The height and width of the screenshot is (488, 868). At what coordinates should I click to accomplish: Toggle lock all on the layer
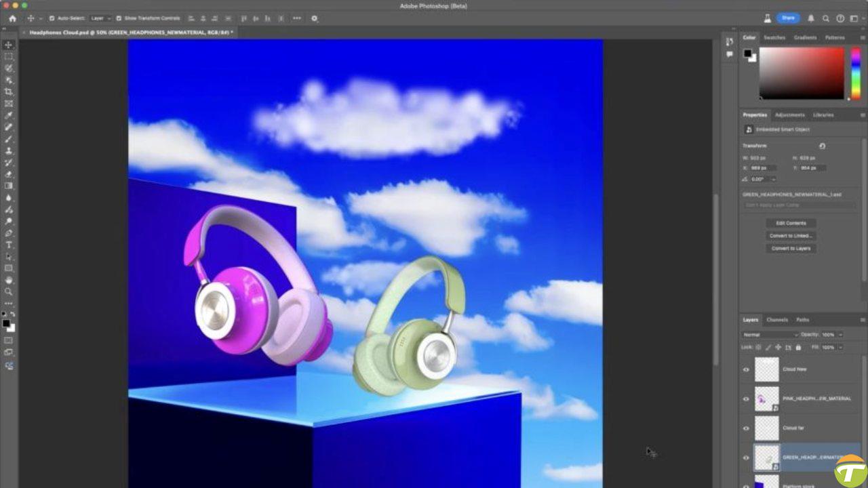pos(798,347)
